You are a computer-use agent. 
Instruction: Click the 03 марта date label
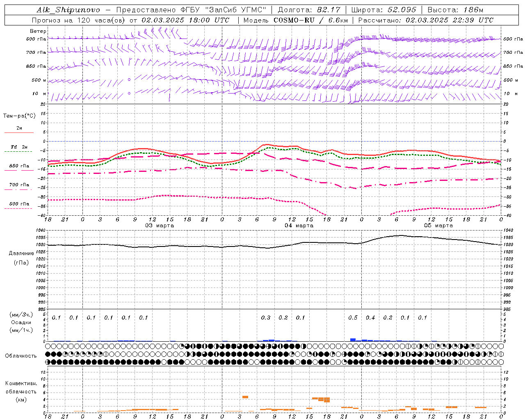point(160,226)
